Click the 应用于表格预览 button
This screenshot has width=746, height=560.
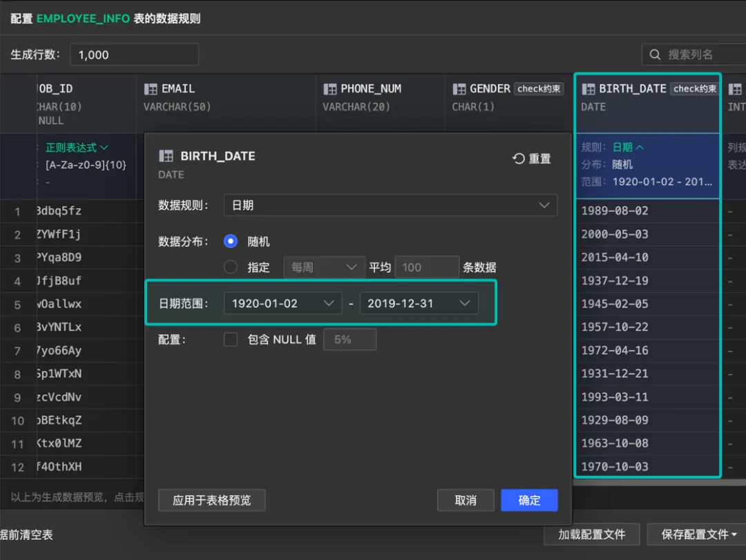point(212,500)
